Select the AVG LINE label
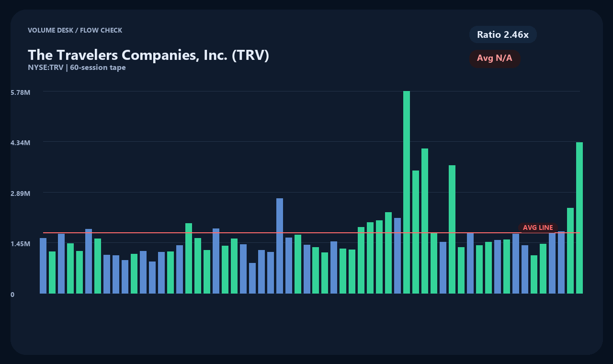613x364 pixels. click(x=538, y=227)
